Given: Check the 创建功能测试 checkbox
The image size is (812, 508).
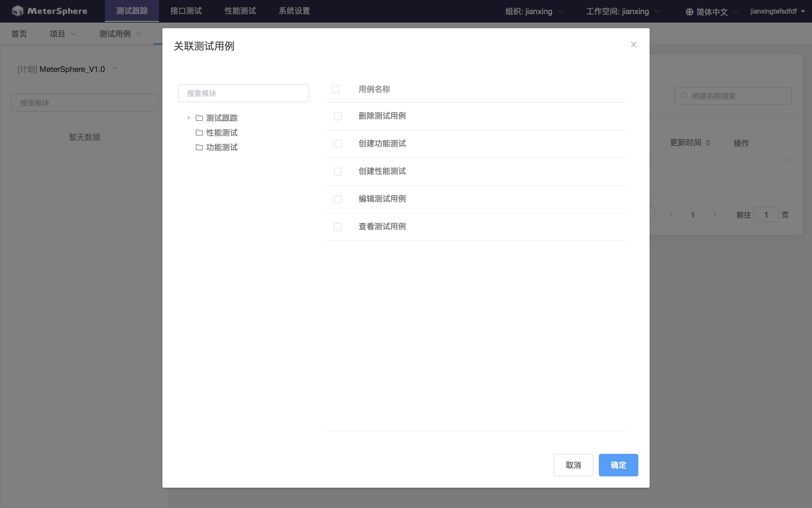Looking at the screenshot, I should pos(337,144).
